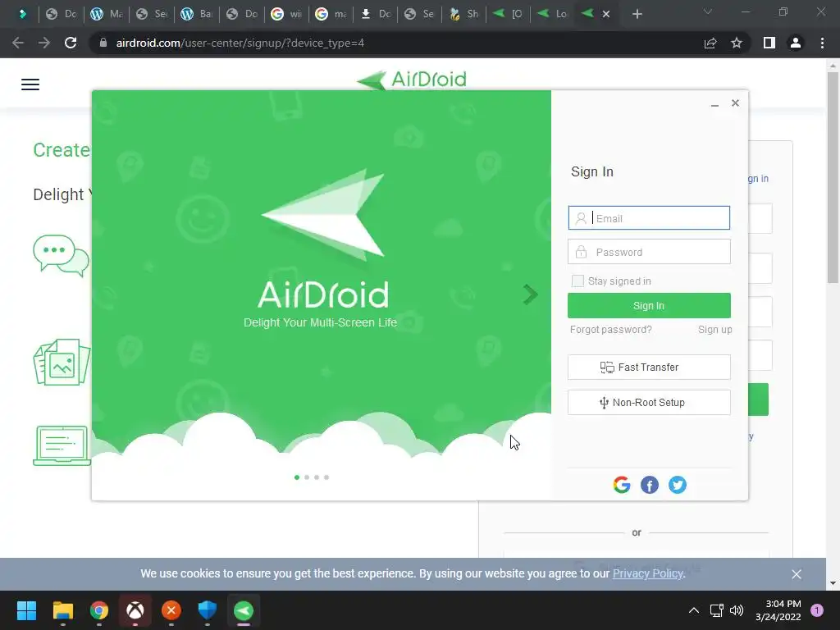This screenshot has height=630, width=840.
Task: Open Windows Start menu
Action: pos(26,610)
